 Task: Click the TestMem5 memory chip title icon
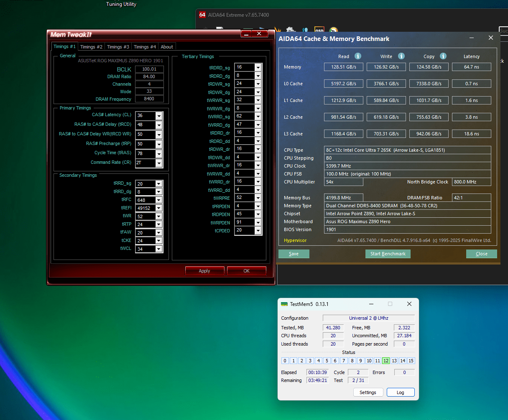click(284, 304)
